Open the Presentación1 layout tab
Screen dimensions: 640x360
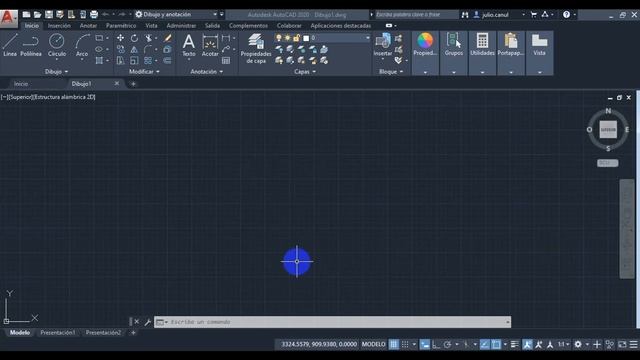(x=58, y=333)
